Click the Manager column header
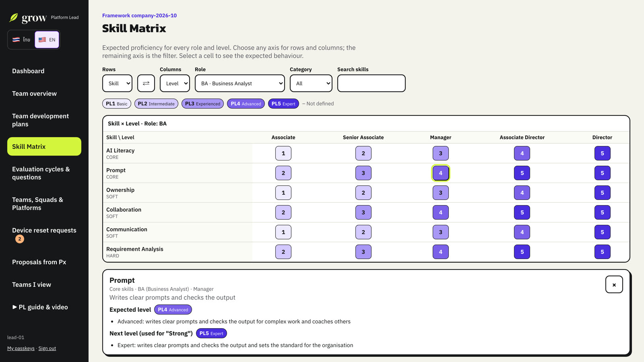Image resolution: width=644 pixels, height=362 pixels. tap(441, 138)
